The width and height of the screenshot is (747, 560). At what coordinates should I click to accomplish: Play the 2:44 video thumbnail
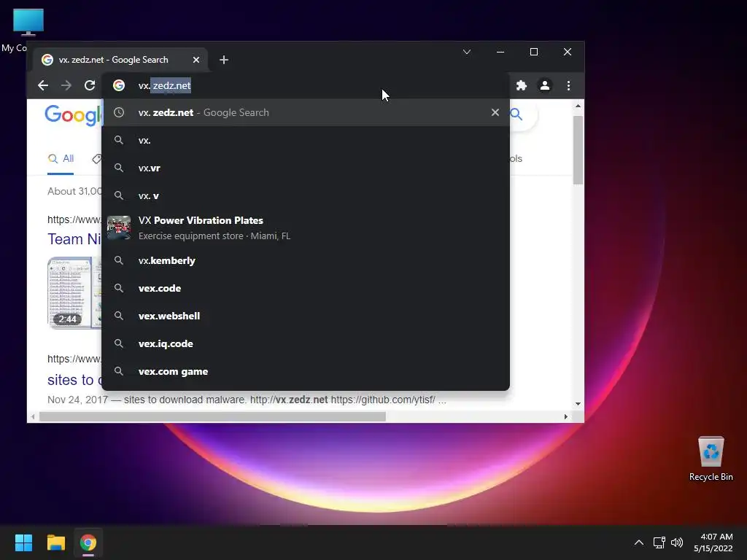(75, 292)
